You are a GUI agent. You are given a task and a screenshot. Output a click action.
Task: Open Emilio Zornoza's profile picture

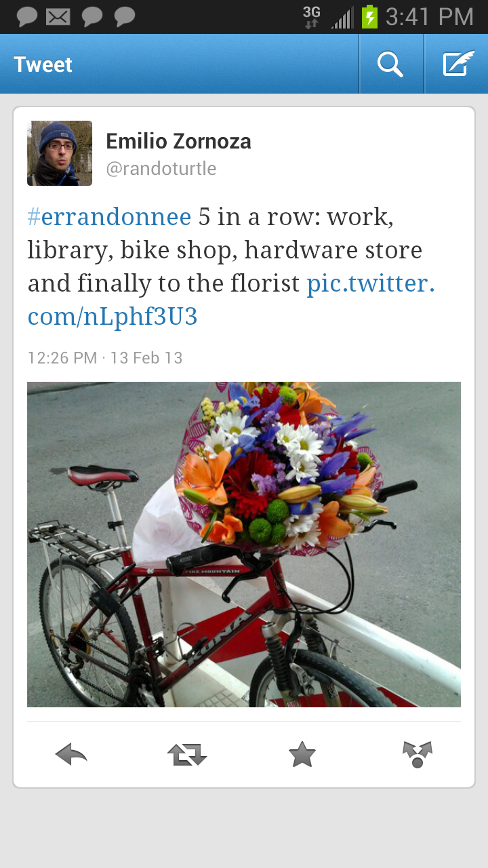(60, 153)
